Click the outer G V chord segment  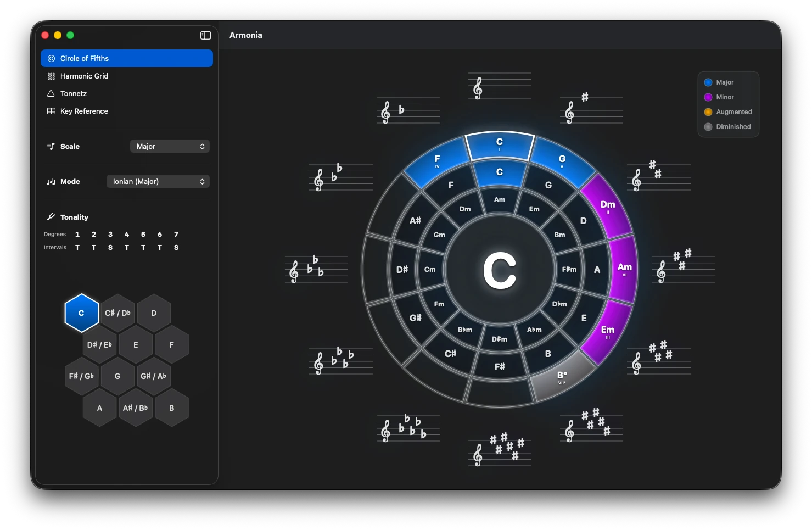coord(562,161)
